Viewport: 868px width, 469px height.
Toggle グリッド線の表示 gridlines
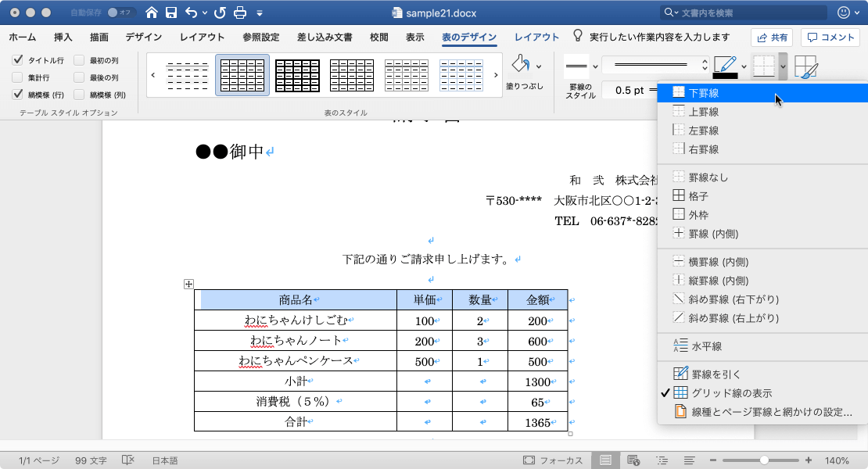762,393
